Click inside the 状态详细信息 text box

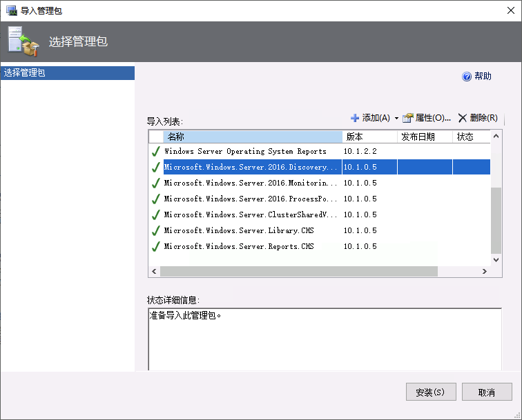(325, 339)
